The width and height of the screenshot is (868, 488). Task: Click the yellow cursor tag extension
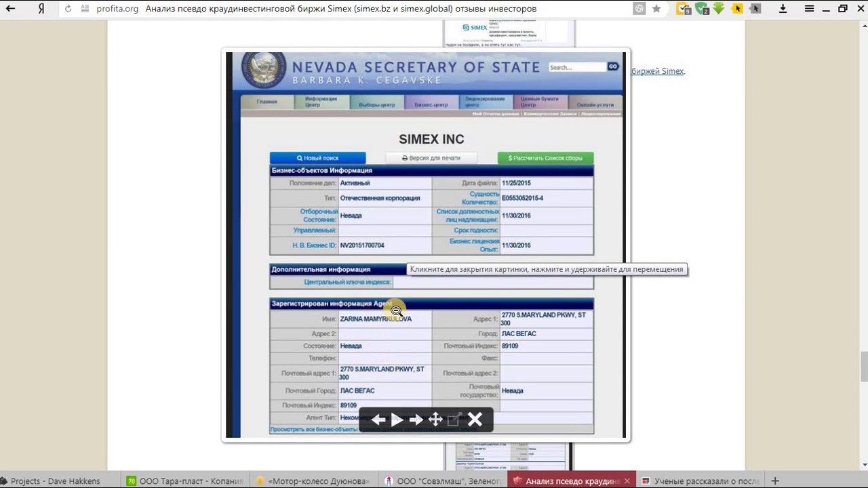737,9
